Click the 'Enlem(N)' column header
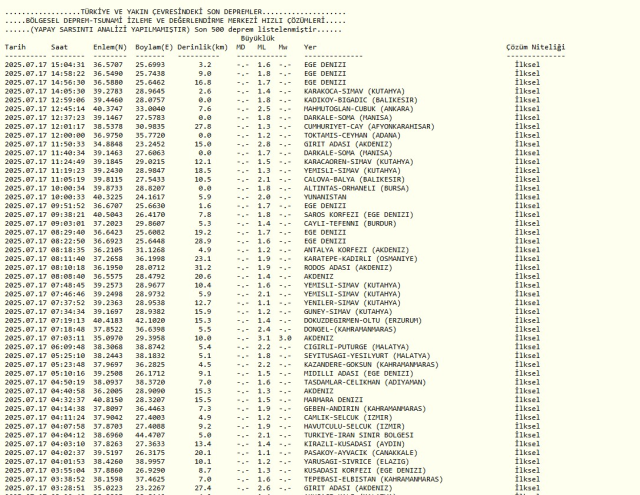 108,47
